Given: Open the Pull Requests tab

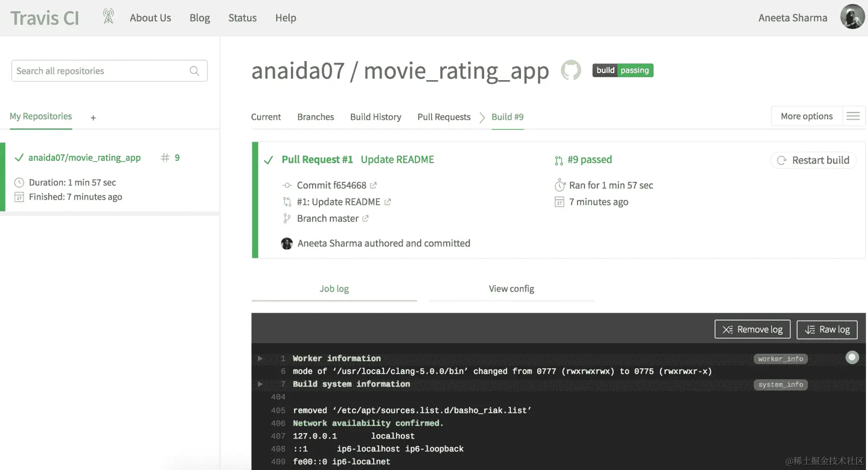Looking at the screenshot, I should 444,117.
